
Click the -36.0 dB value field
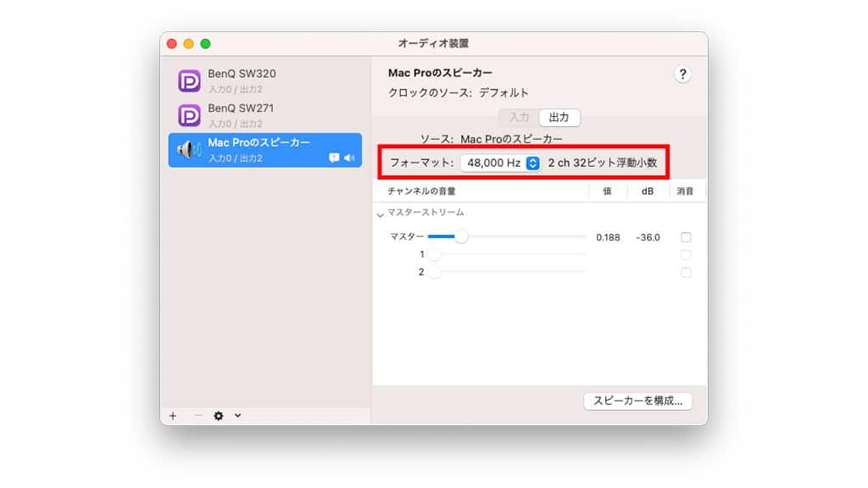point(648,237)
